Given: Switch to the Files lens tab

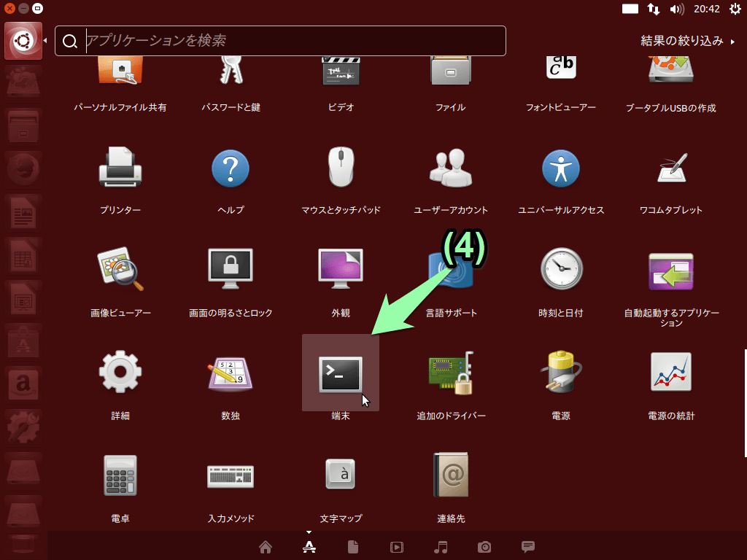Looking at the screenshot, I should (x=353, y=547).
